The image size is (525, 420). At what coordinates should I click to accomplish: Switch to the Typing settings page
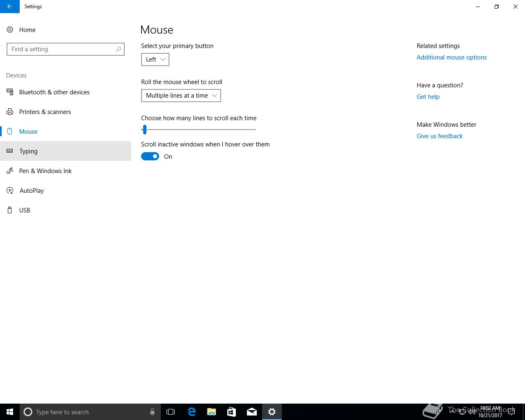[x=66, y=151]
